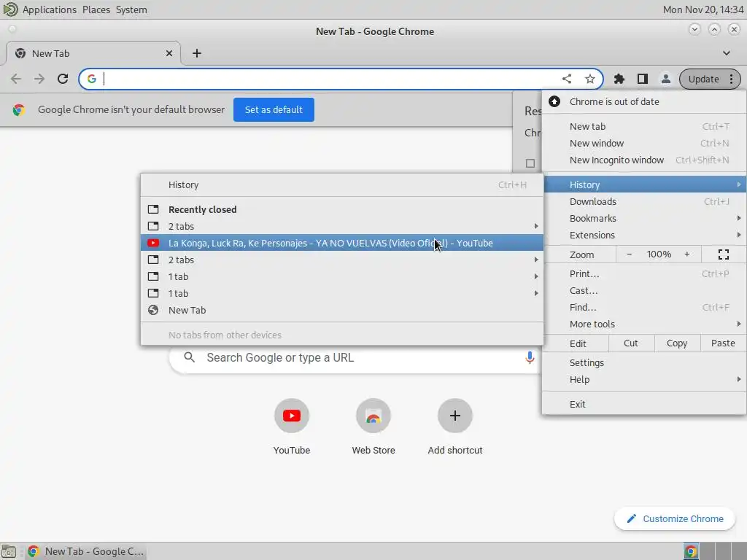
Task: Click the Paste button in Edit row
Action: click(x=723, y=343)
